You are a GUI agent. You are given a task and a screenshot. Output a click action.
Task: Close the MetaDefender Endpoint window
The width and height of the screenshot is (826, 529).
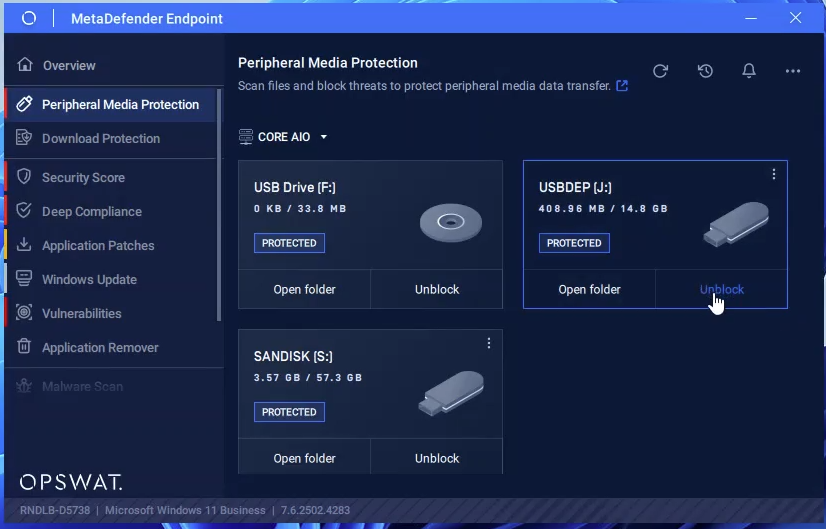(795, 18)
